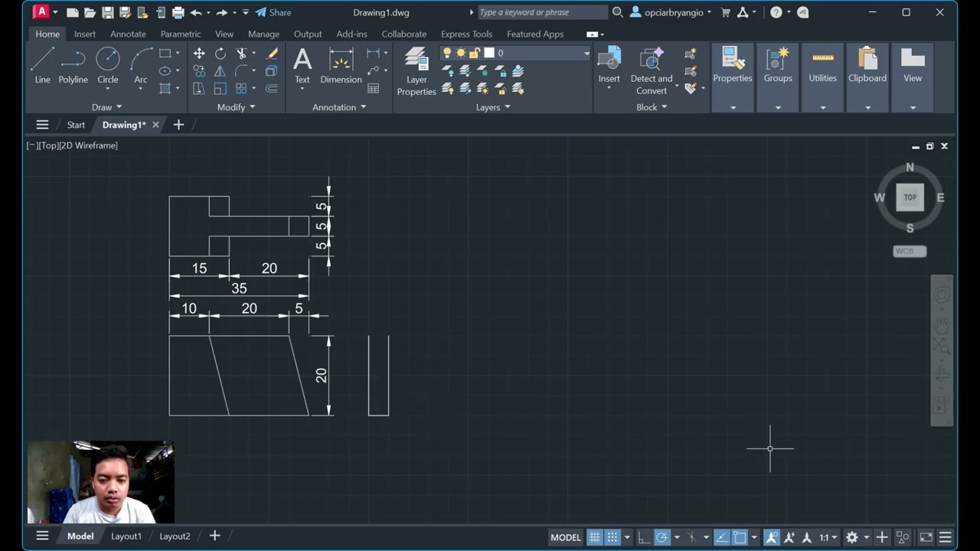The height and width of the screenshot is (551, 980).
Task: Open the Parametric ribbon tab
Action: click(x=180, y=34)
